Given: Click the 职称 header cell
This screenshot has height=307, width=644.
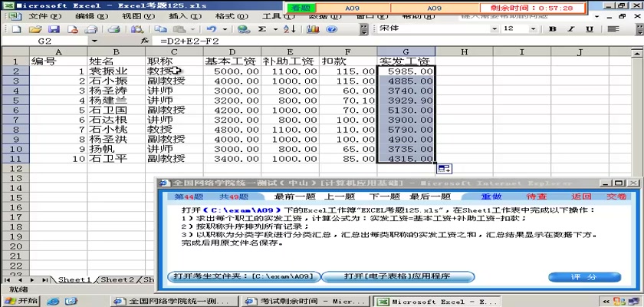Looking at the screenshot, I should [174, 61].
